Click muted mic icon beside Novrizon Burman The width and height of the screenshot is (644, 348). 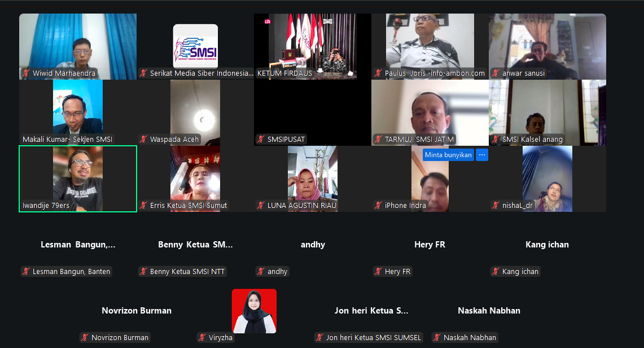[85, 338]
